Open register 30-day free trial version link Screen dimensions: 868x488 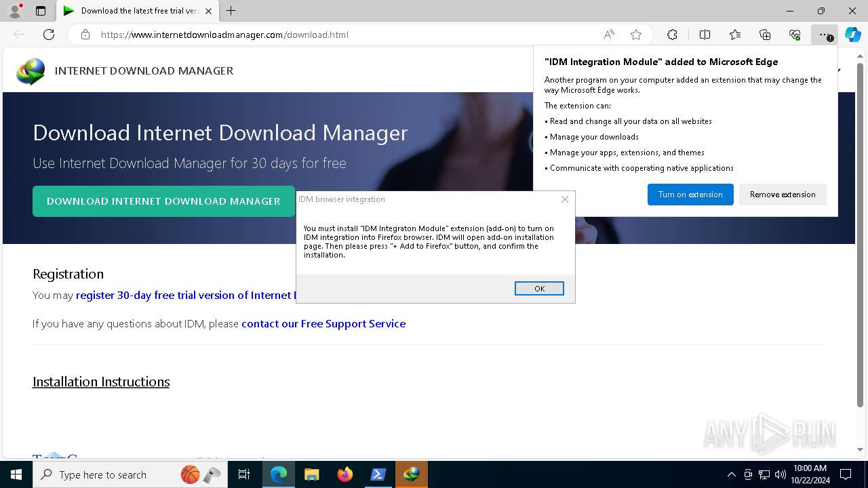click(x=186, y=296)
